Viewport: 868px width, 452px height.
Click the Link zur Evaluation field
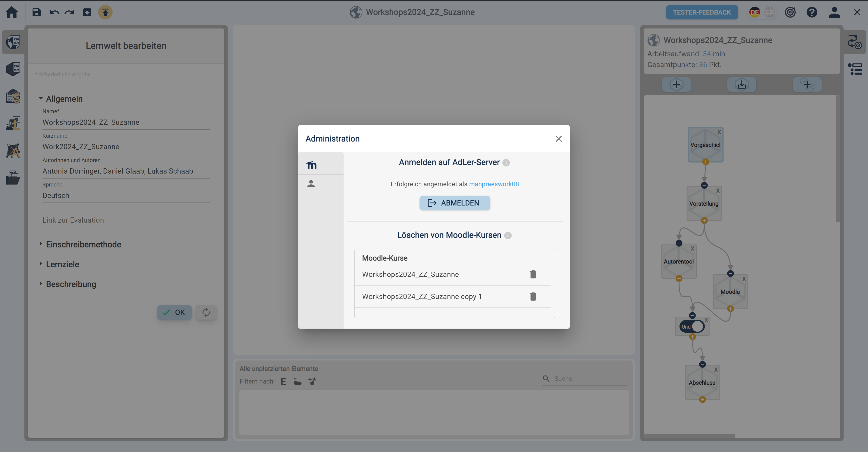pos(126,220)
